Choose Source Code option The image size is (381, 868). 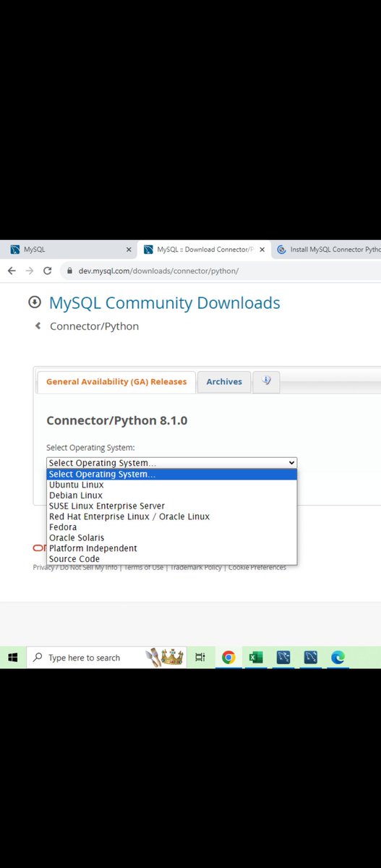[171, 559]
